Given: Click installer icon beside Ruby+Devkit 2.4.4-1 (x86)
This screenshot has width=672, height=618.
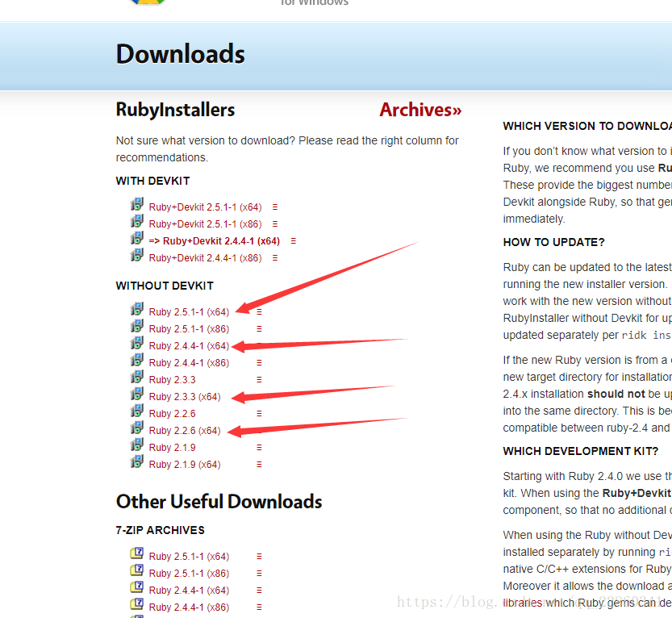Looking at the screenshot, I should [x=136, y=255].
